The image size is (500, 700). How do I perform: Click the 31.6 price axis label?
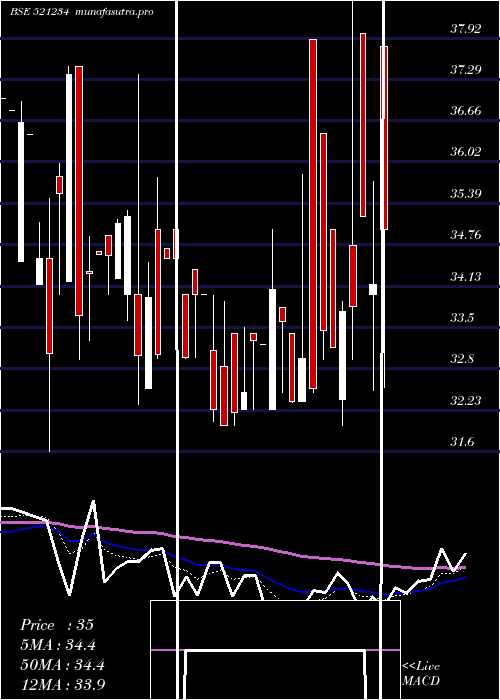[x=462, y=442]
